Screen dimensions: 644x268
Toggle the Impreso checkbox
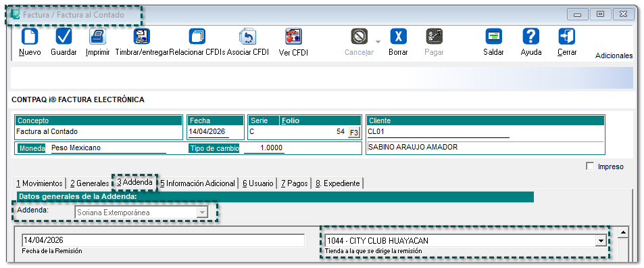pyautogui.click(x=590, y=166)
